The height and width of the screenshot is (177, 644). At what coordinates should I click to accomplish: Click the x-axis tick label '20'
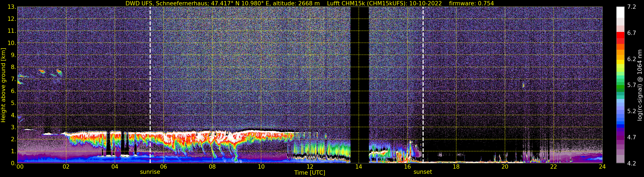pos(505,166)
